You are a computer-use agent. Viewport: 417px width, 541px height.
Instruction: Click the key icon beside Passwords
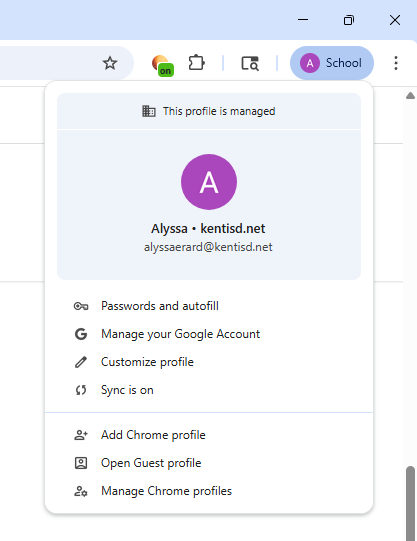(81, 306)
